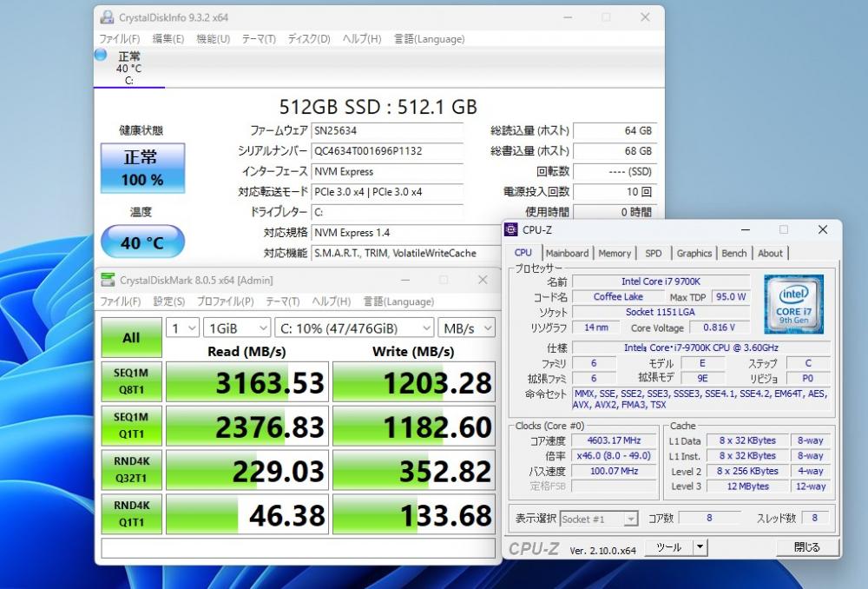The height and width of the screenshot is (589, 868).
Task: Switch to the SPD tab in CPU-Z
Action: tap(654, 253)
